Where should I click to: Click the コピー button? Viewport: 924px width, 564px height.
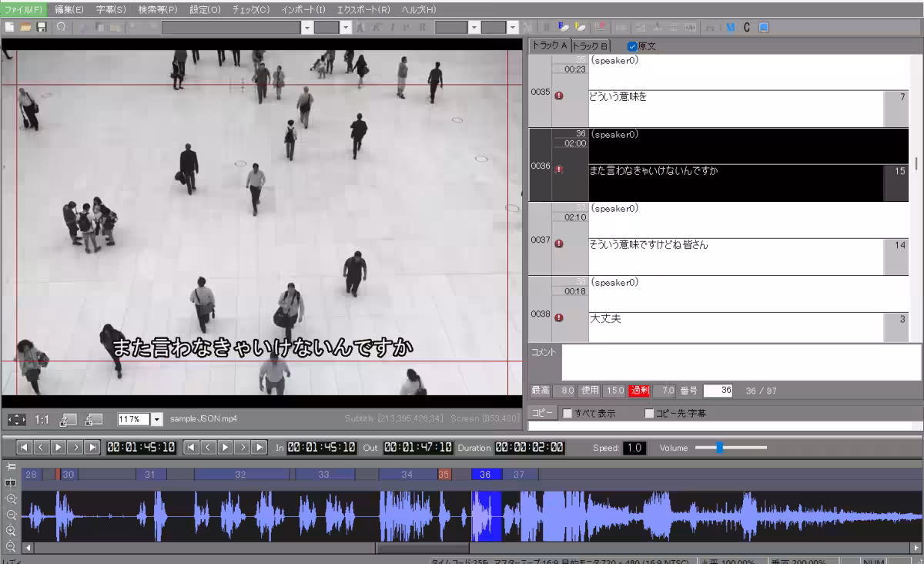(542, 413)
